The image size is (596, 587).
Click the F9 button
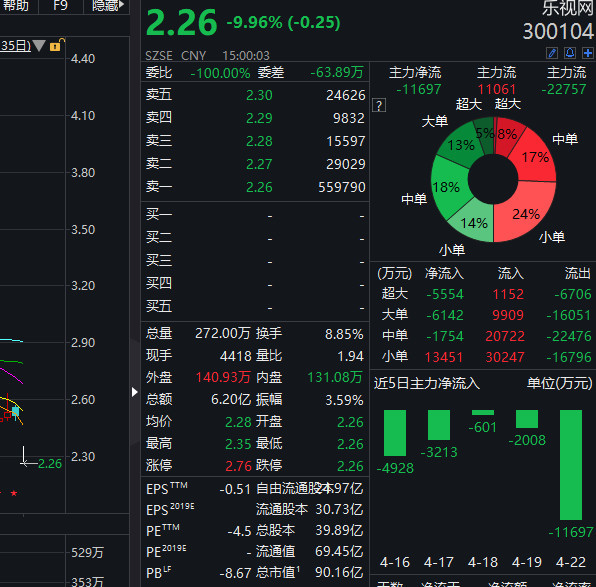click(x=60, y=5)
